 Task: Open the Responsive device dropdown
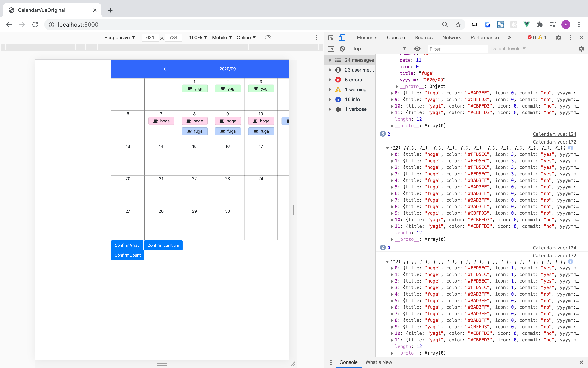tap(119, 37)
